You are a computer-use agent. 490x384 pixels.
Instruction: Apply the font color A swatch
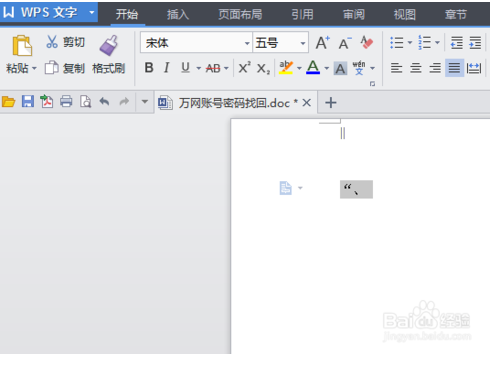click(x=313, y=67)
